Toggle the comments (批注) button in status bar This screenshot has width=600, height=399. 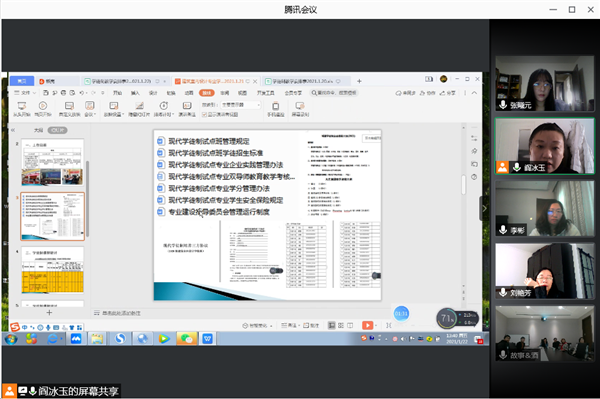click(311, 325)
